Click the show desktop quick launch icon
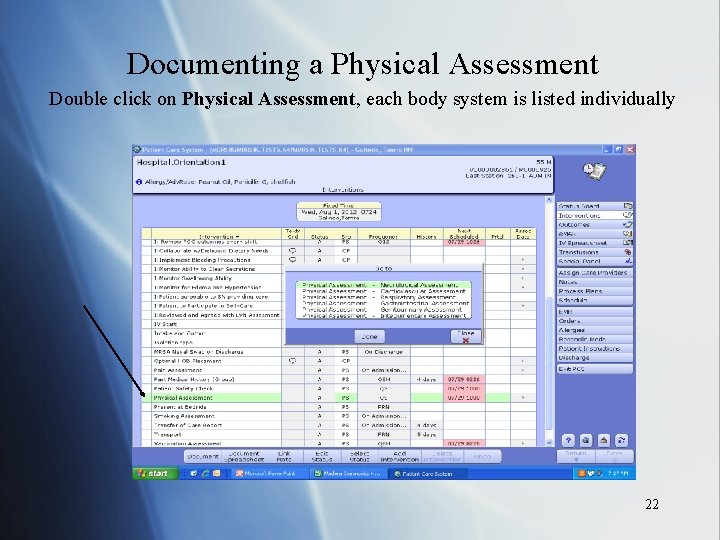720x540 pixels. click(x=194, y=473)
